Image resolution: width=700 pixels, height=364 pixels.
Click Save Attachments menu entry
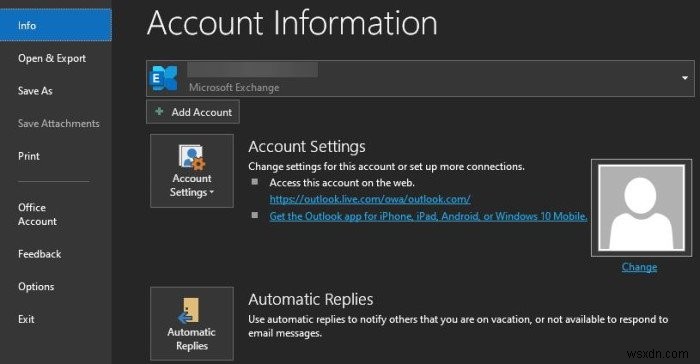58,123
